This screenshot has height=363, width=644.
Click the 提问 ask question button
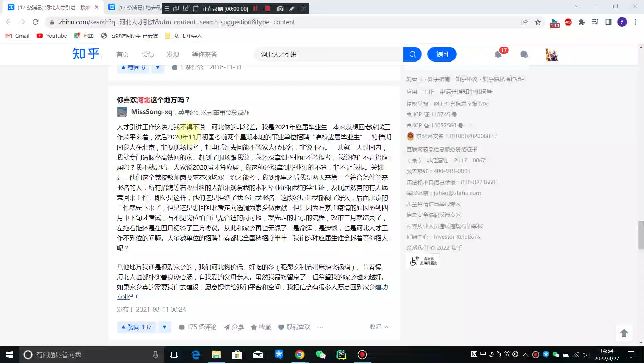click(442, 54)
